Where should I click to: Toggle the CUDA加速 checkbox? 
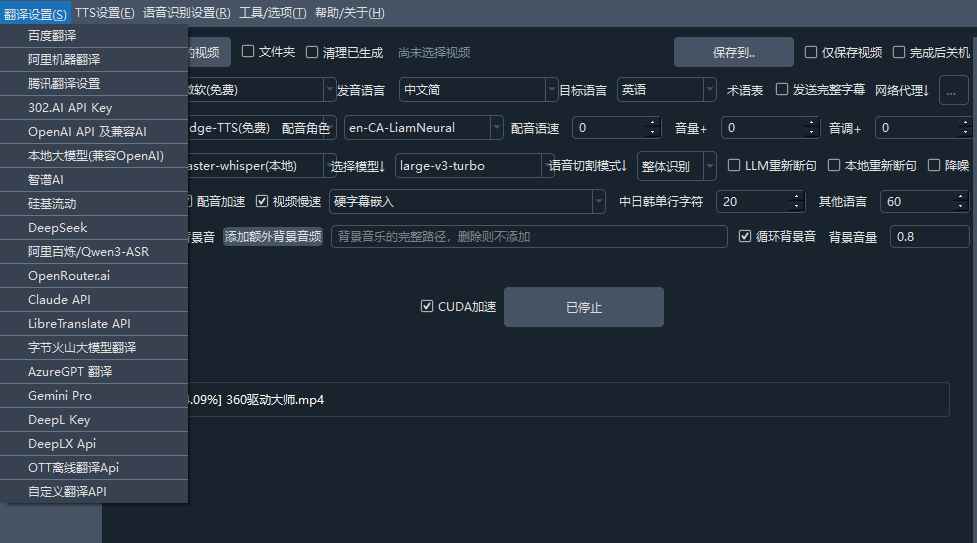pos(427,307)
